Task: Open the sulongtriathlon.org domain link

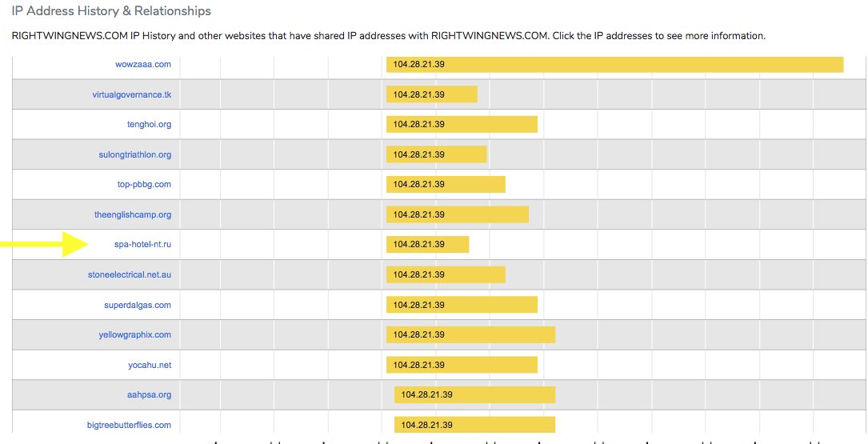Action: click(x=135, y=154)
